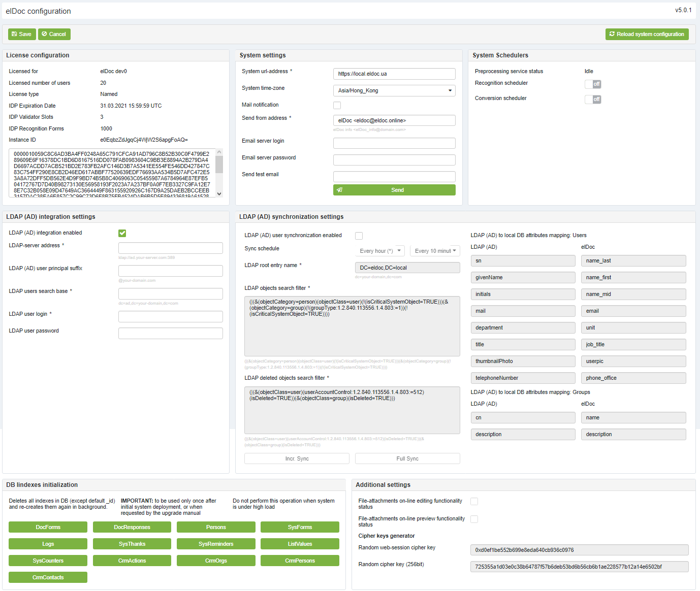Click the SysCounters index button
The height and width of the screenshot is (591, 700).
click(x=48, y=561)
